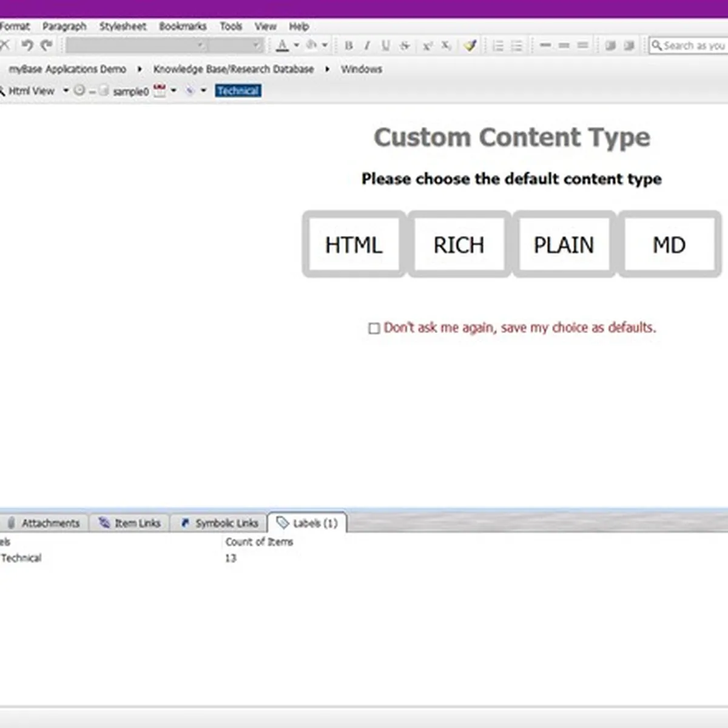Apply Subscript formatting

coord(446,45)
